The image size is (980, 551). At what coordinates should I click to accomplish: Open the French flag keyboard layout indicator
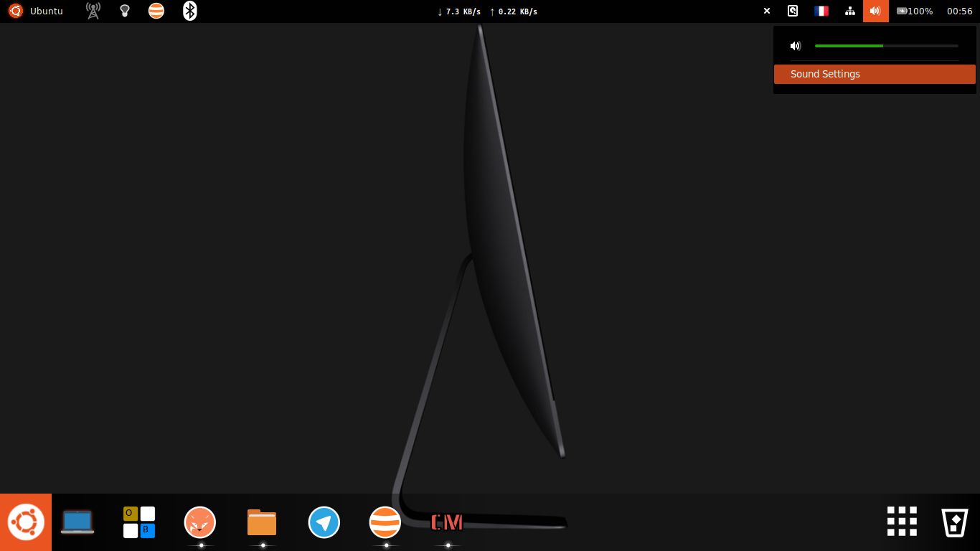(821, 11)
